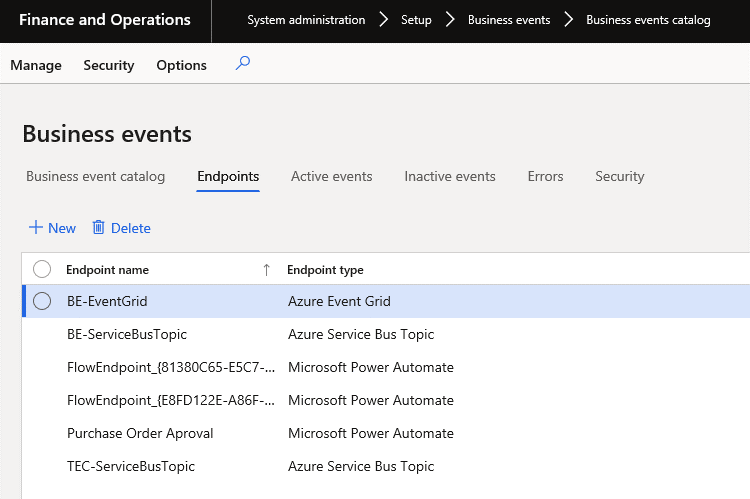Image resolution: width=750 pixels, height=499 pixels.
Task: Open the BE-ServiceBusTopic endpoint
Action: (x=127, y=334)
